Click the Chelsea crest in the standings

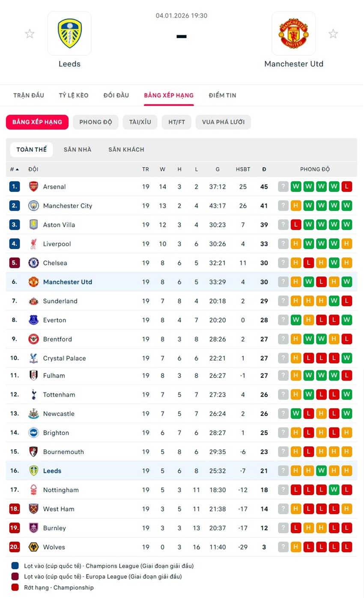(33, 263)
